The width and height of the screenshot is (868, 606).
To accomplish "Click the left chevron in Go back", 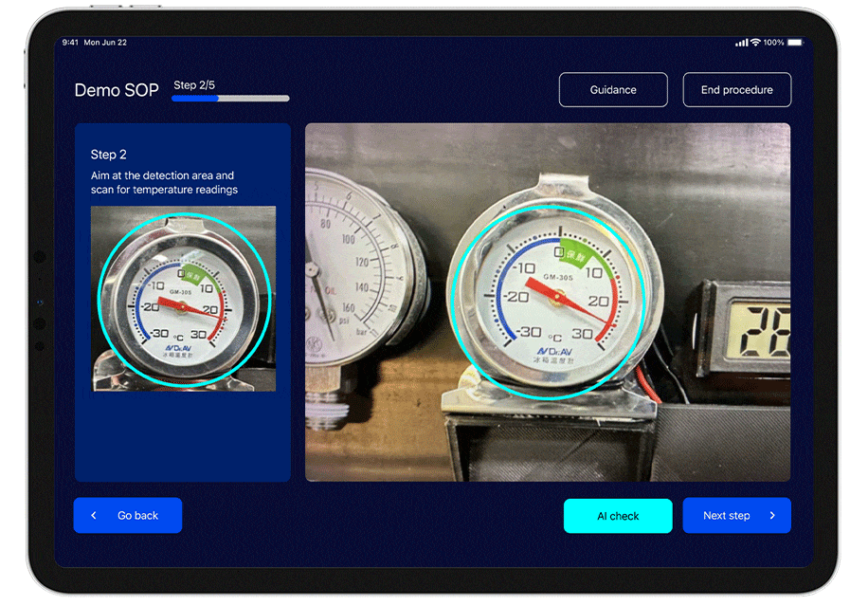I will pos(94,515).
